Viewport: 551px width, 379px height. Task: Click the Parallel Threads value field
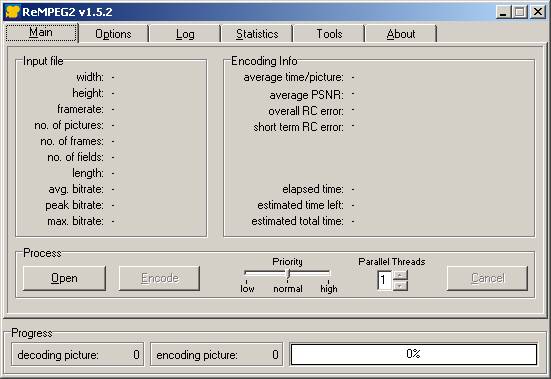(x=385, y=280)
